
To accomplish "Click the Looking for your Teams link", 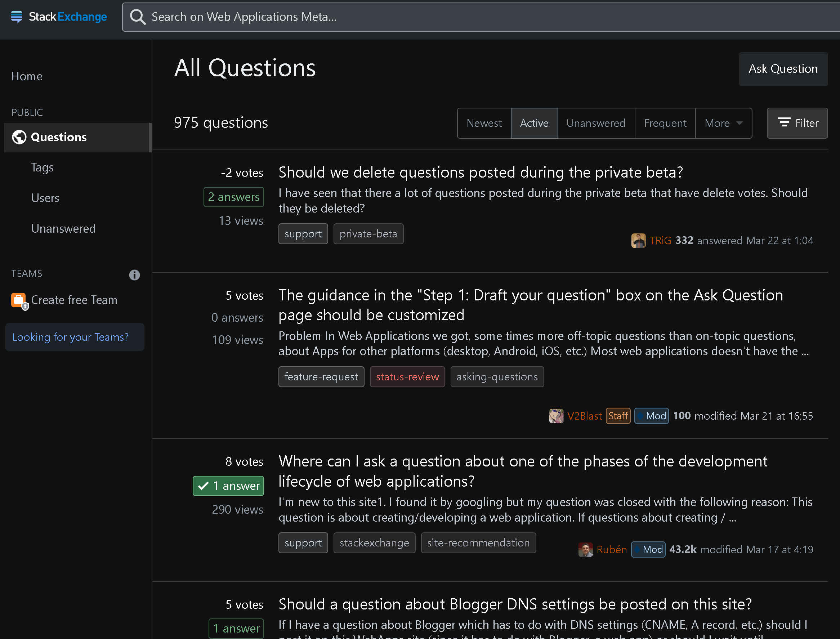I will [70, 337].
